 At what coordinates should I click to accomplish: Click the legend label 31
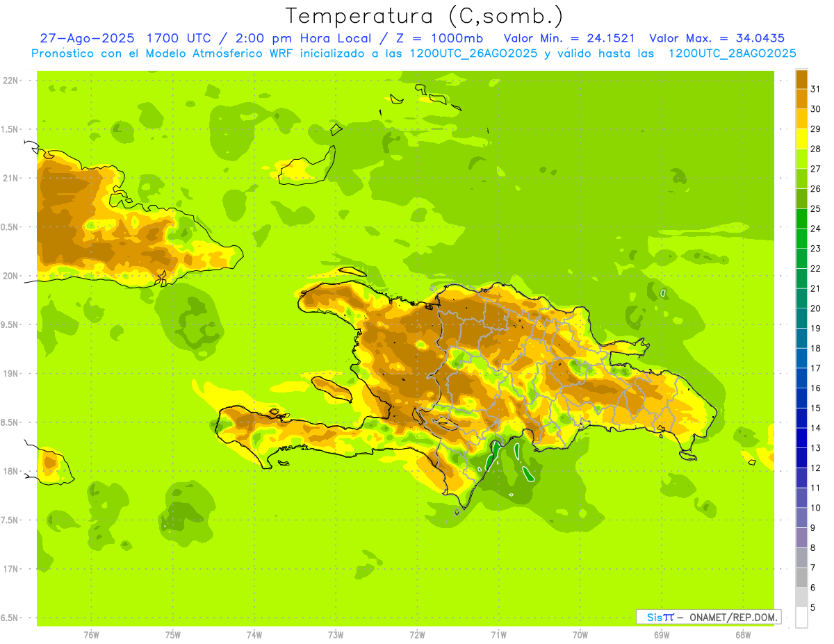(x=815, y=89)
